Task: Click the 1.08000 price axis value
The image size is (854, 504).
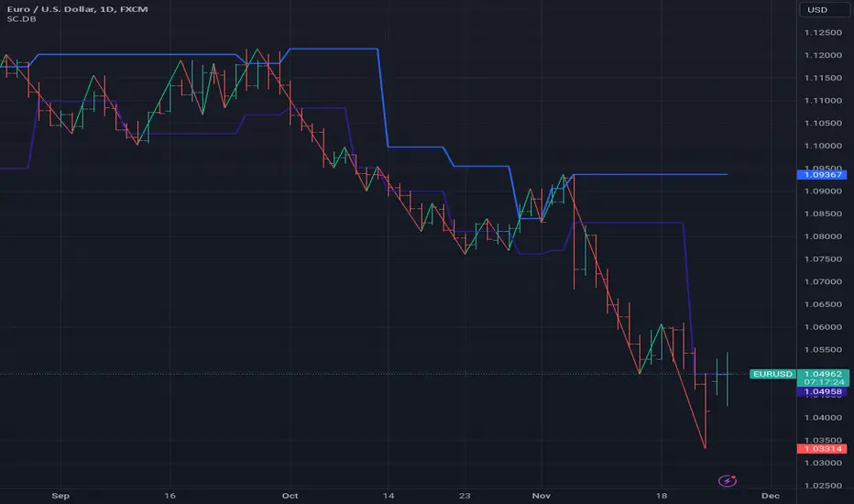Action: pyautogui.click(x=823, y=236)
